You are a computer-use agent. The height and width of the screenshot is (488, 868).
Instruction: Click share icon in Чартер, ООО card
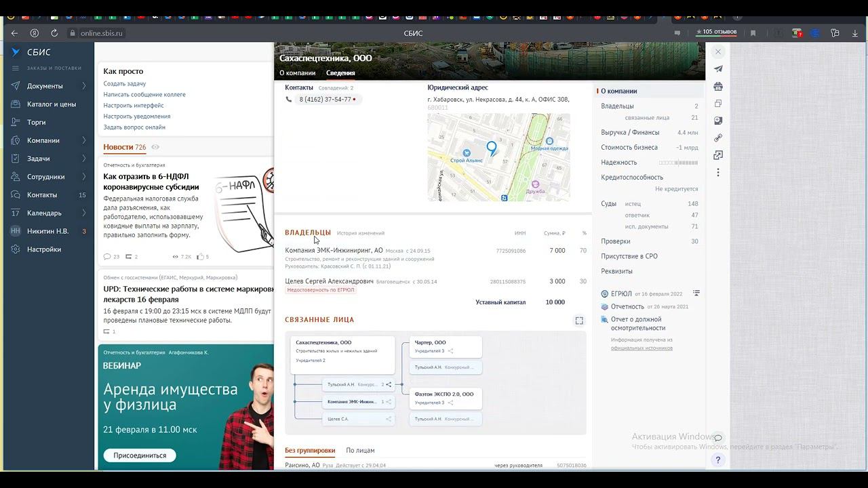pyautogui.click(x=450, y=351)
